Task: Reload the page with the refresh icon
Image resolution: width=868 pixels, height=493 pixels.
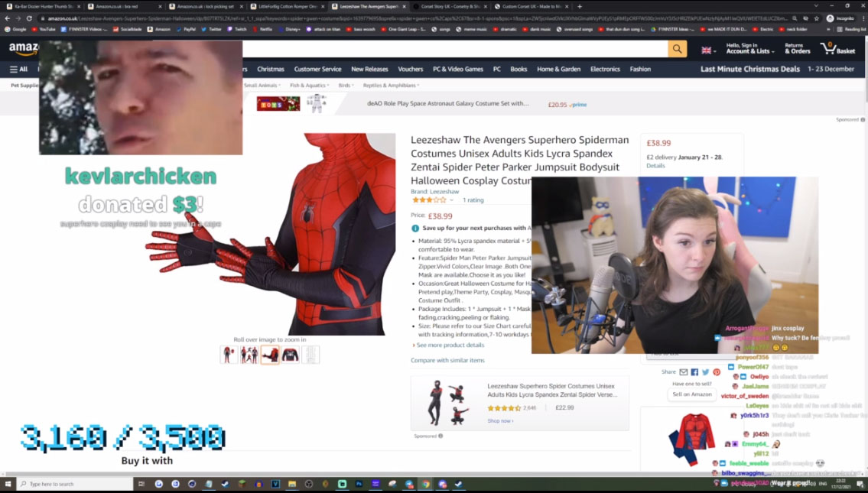Action: [x=29, y=18]
